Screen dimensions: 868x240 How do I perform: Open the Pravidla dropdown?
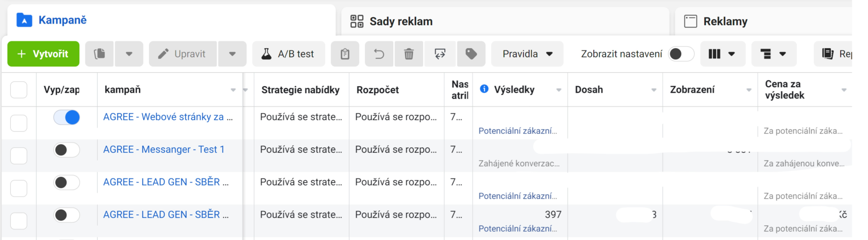527,54
